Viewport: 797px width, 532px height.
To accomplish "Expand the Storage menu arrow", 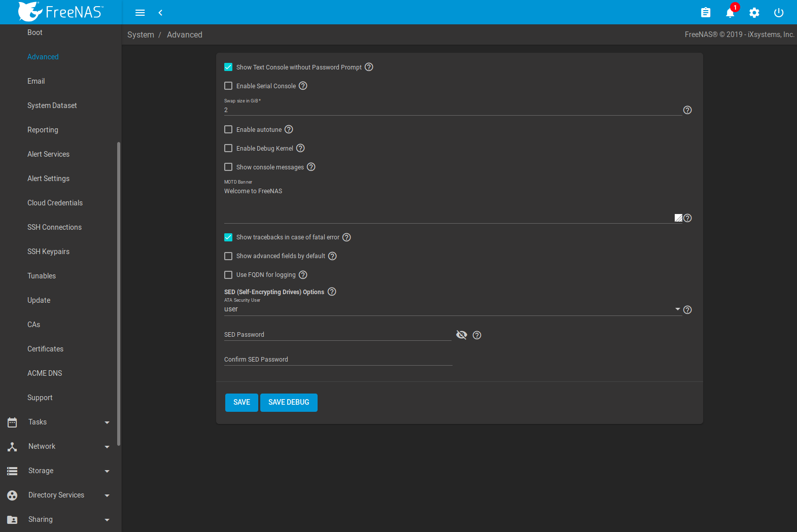I will (x=107, y=471).
